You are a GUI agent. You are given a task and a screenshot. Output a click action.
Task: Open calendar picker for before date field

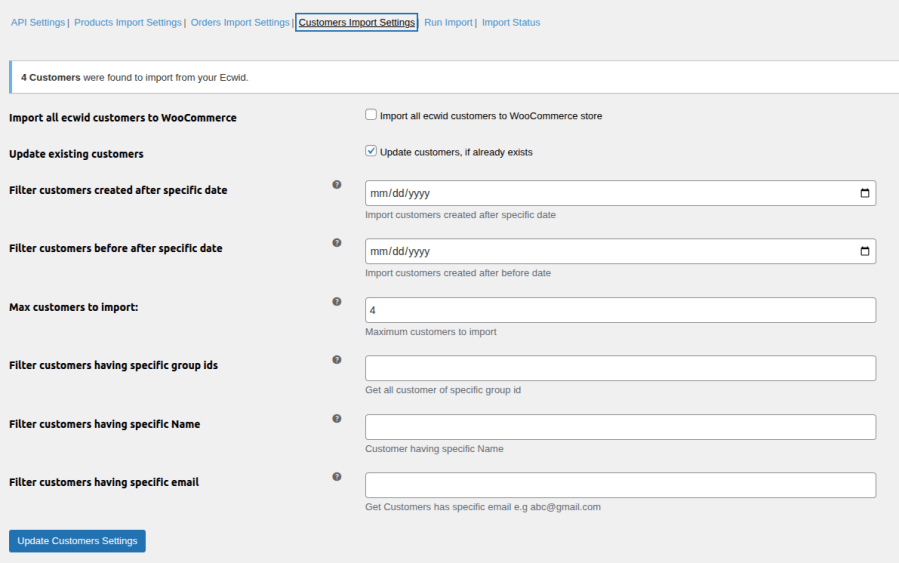pyautogui.click(x=864, y=252)
